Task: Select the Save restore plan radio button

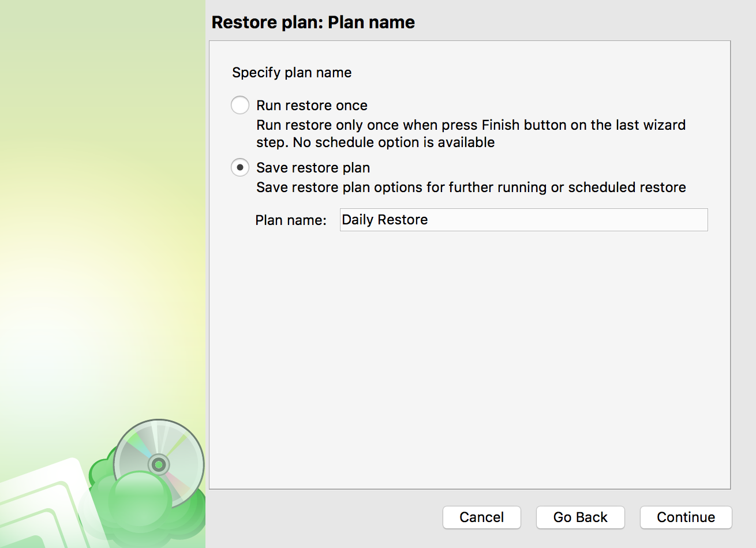Action: [240, 168]
